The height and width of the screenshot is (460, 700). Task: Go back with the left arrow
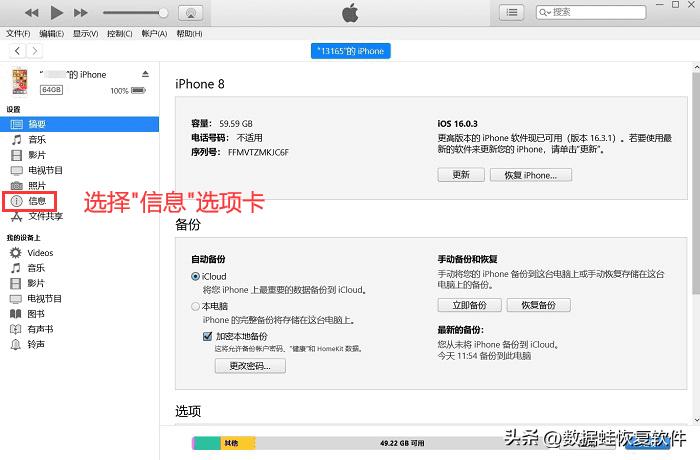coord(17,51)
